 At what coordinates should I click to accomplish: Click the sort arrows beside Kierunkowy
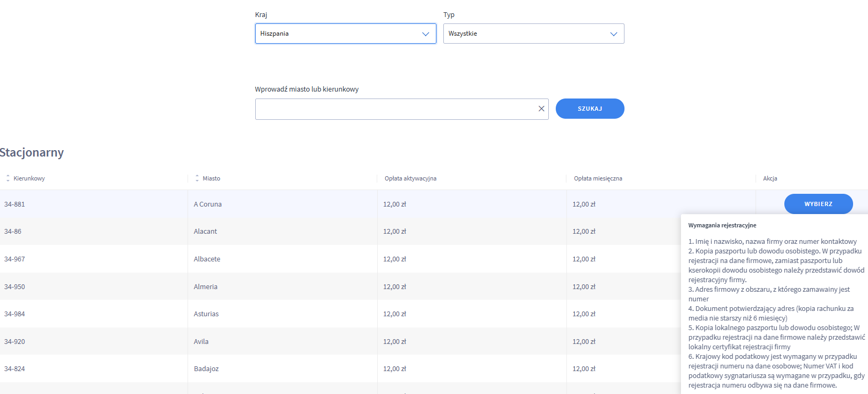coord(8,178)
